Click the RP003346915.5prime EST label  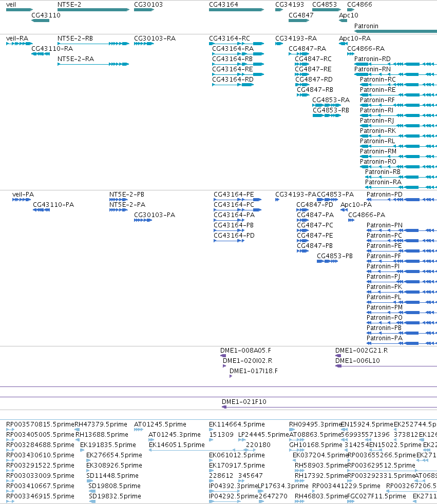40,497
